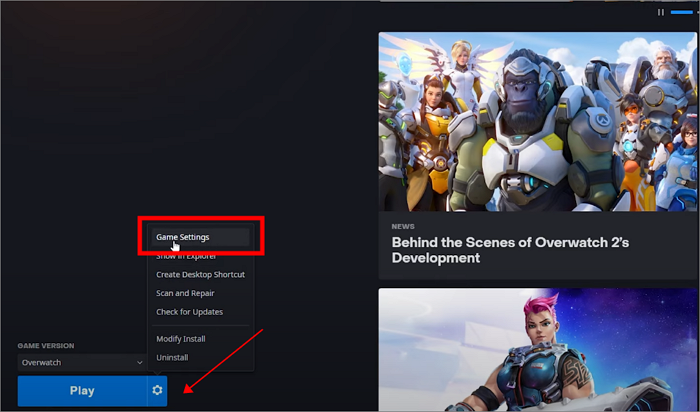Click the NEWS label on the article card

[x=403, y=226]
